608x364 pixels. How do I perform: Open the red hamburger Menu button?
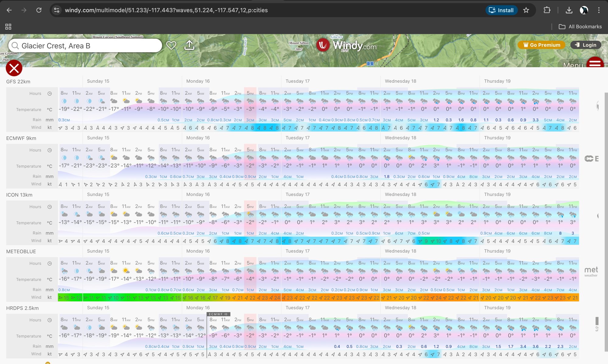pos(595,63)
